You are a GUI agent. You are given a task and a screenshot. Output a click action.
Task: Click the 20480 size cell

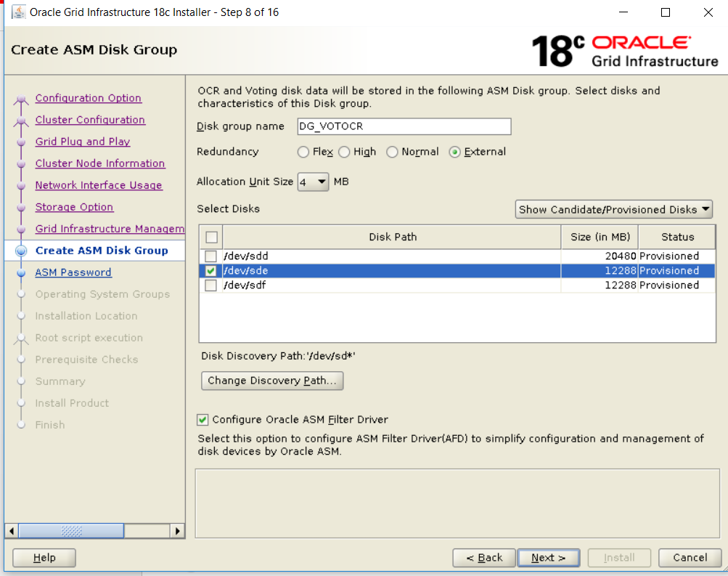tap(600, 256)
